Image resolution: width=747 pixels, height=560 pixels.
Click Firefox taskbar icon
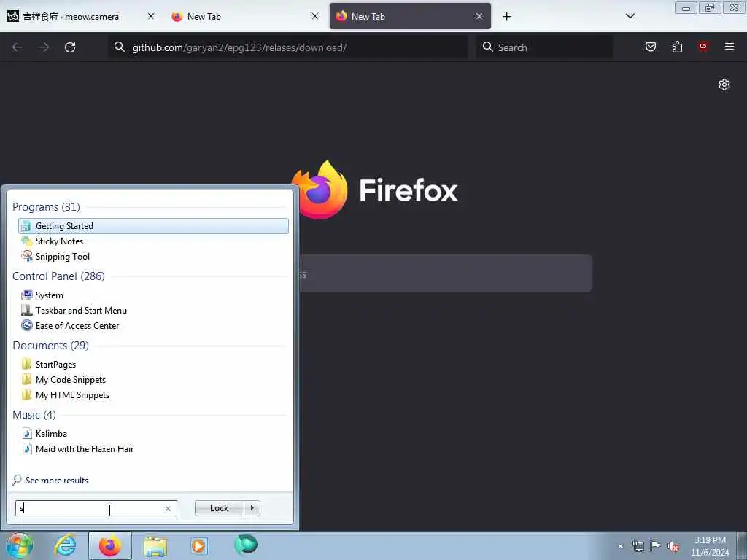pos(110,545)
